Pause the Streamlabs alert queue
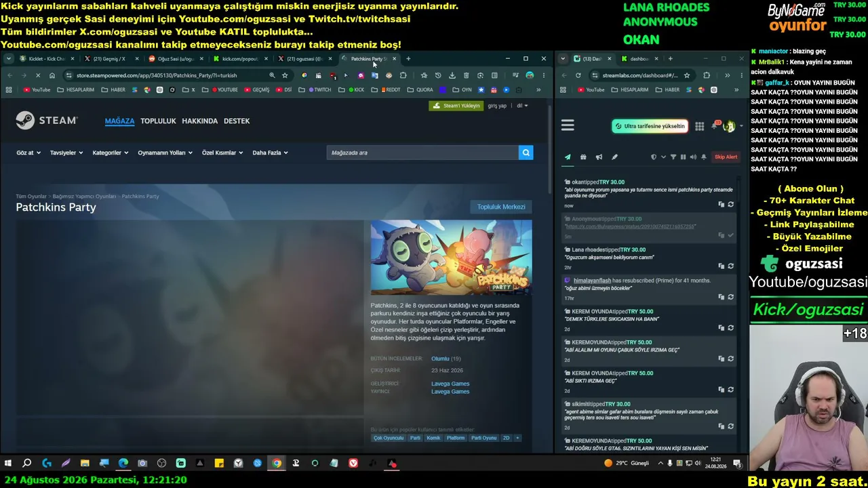This screenshot has width=868, height=488. point(683,157)
